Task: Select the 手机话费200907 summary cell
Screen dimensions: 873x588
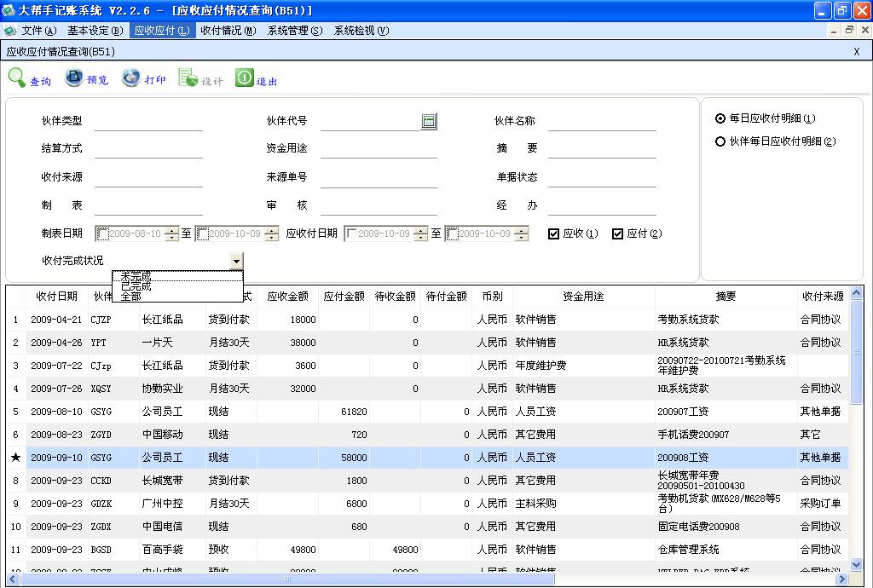Action: 726,435
